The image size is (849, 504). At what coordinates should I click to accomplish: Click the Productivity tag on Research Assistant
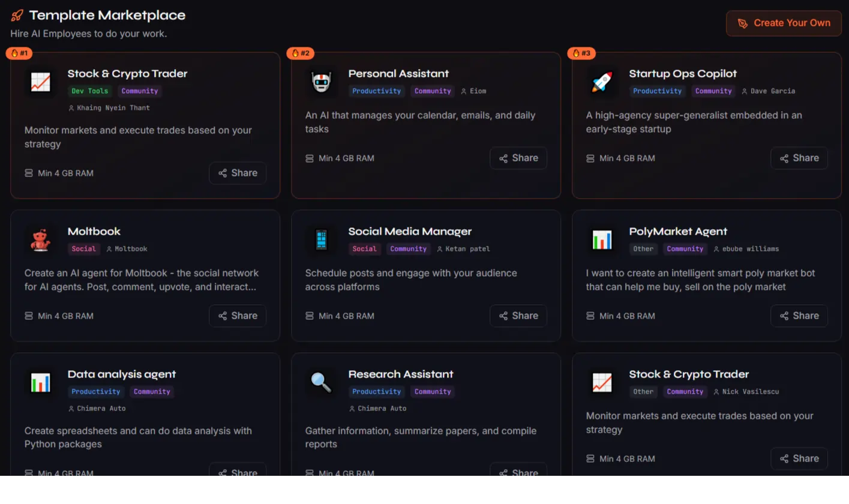[377, 392]
